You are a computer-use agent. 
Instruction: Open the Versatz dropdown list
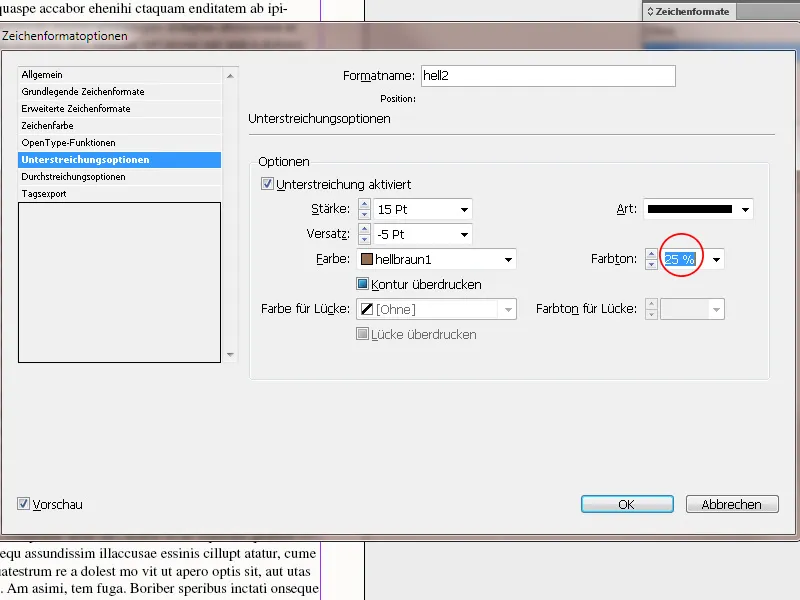464,234
